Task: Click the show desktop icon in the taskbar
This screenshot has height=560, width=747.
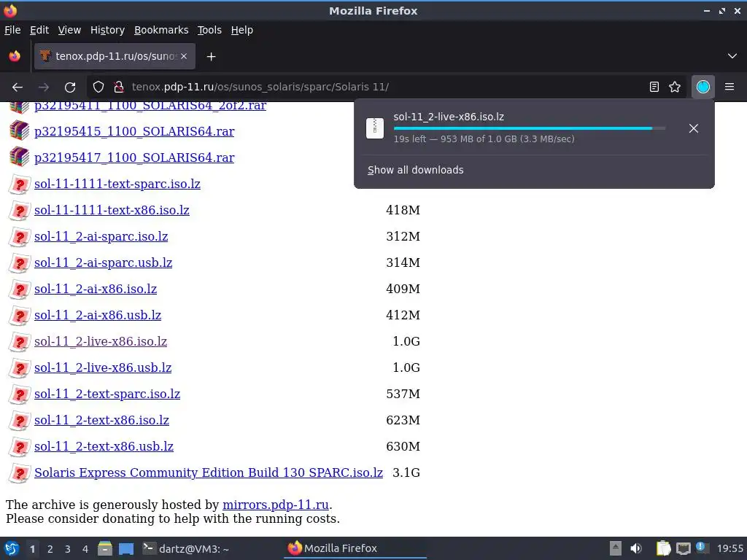Action: click(126, 548)
